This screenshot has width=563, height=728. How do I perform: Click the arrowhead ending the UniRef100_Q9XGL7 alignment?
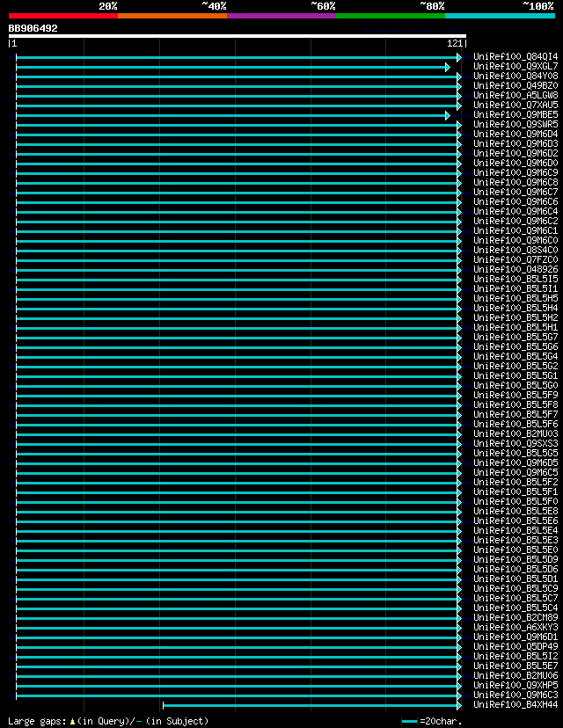448,68
